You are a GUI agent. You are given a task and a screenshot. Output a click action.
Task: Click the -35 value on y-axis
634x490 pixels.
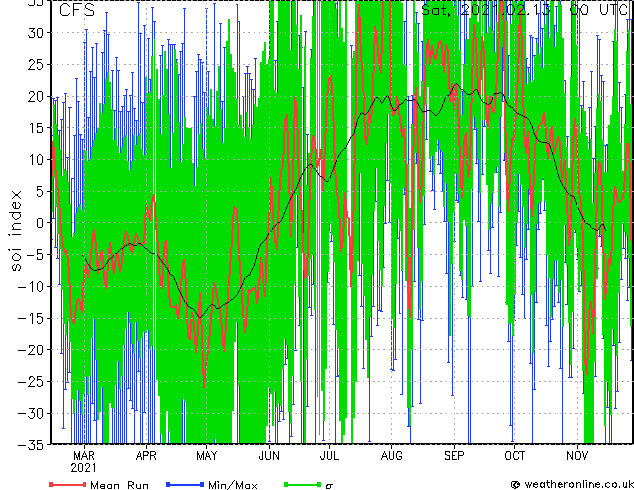tap(33, 443)
